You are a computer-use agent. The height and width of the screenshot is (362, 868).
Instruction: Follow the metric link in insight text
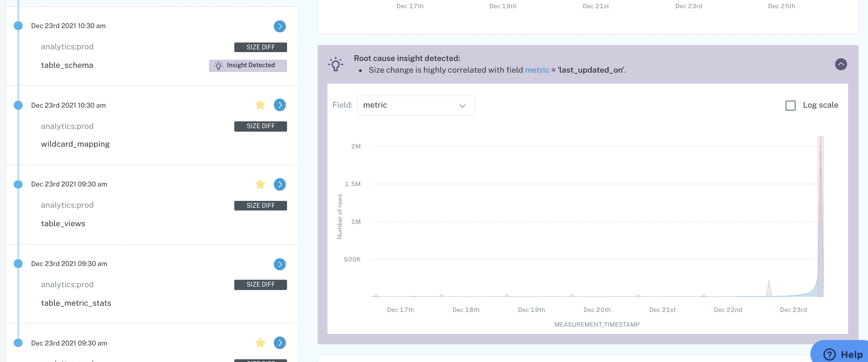[x=537, y=70]
